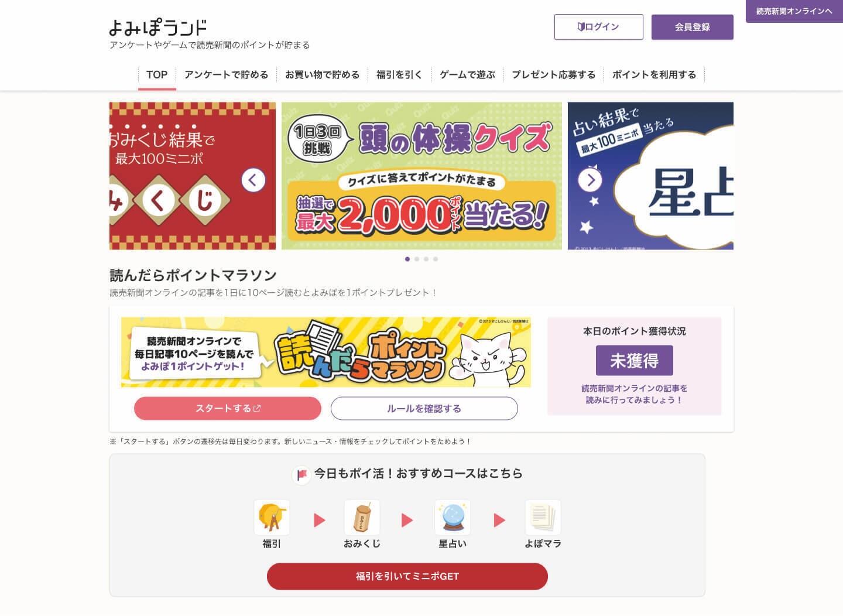
Task: Go to the アンケートで貯める menu item
Action: [x=227, y=75]
